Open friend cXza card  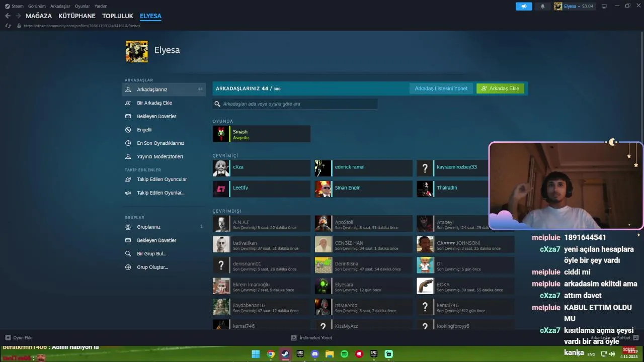(x=262, y=168)
